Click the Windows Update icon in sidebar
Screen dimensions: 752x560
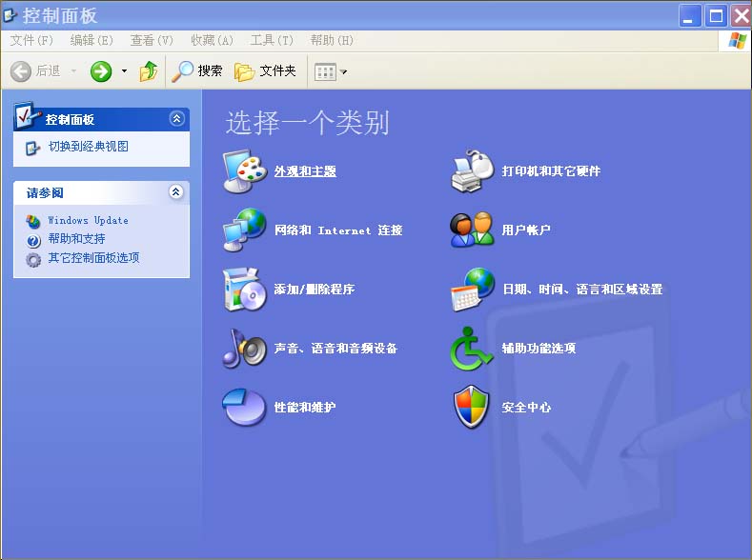(33, 221)
